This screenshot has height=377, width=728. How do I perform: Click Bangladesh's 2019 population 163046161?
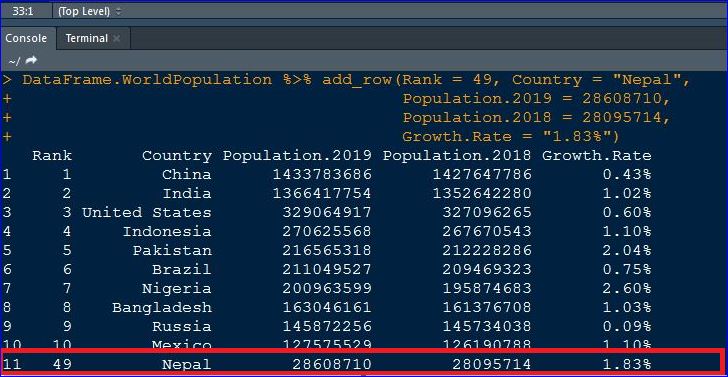[327, 307]
